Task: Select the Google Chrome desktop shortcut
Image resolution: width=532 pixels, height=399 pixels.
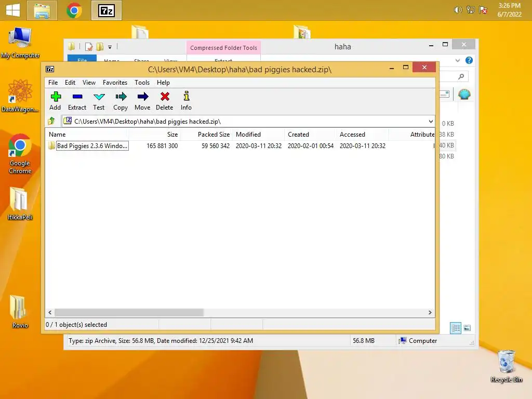Action: [20, 154]
